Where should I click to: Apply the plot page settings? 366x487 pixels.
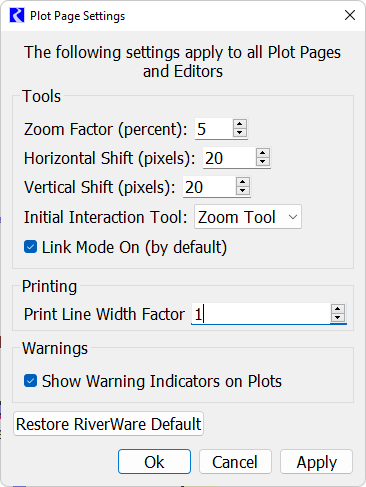click(316, 462)
